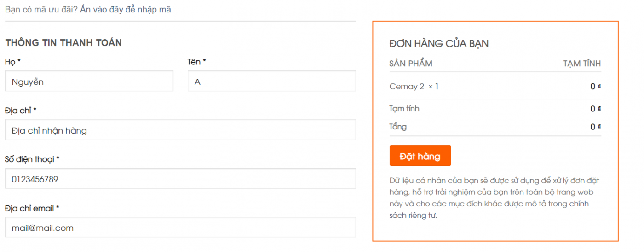Click the Cemay 2 × 1 product row
Screen dimensions: 644x252
point(495,86)
